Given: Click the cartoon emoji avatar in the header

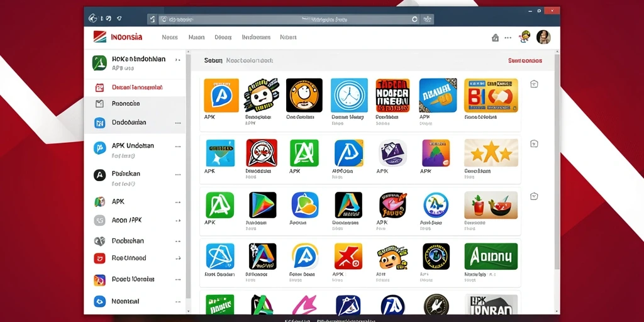Looking at the screenshot, I should [x=525, y=37].
